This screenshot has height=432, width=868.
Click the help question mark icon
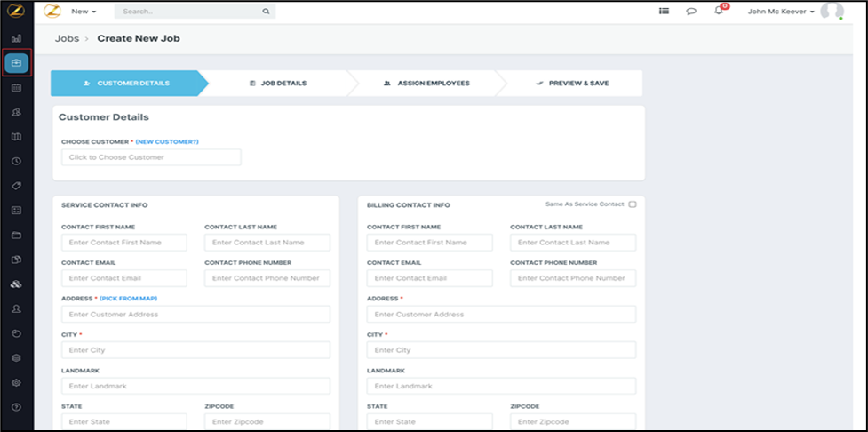(17, 407)
